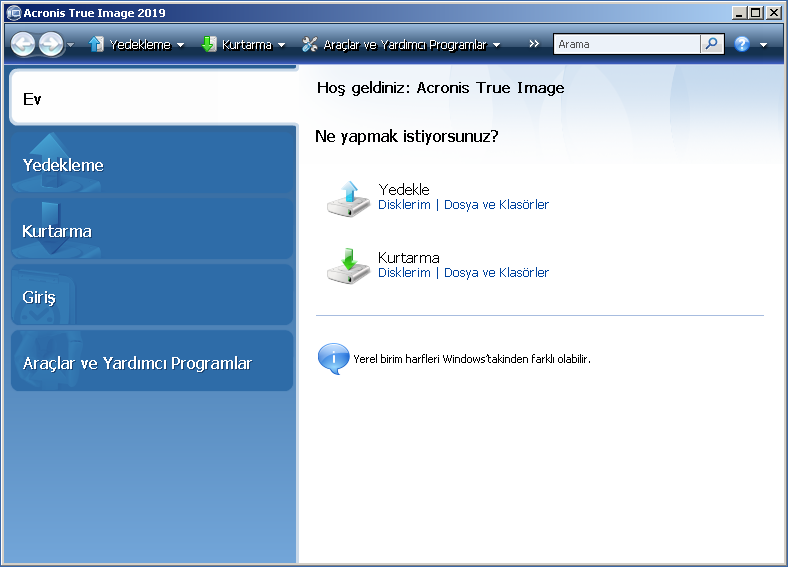The image size is (788, 567).
Task: Select the Kurtarma sidebar tab
Action: [152, 229]
